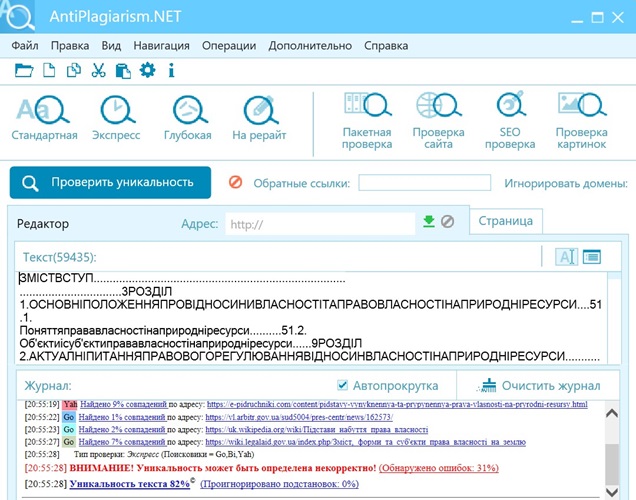
Task: Open the Операции menu
Action: (x=229, y=45)
